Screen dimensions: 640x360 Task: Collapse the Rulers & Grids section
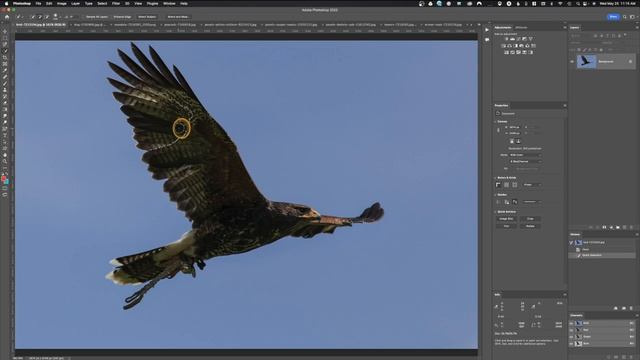pos(495,178)
